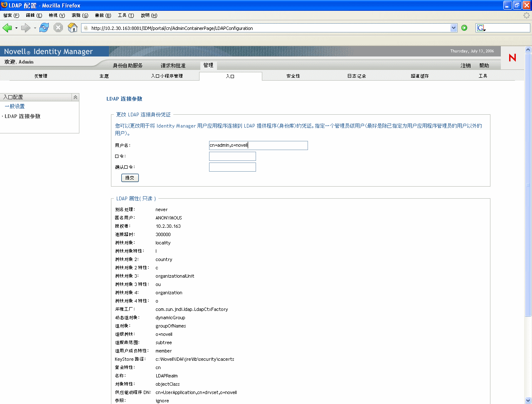Open the 入口小程序管理 sub-tab
Screen dimensions: 532x404
[x=167, y=76]
